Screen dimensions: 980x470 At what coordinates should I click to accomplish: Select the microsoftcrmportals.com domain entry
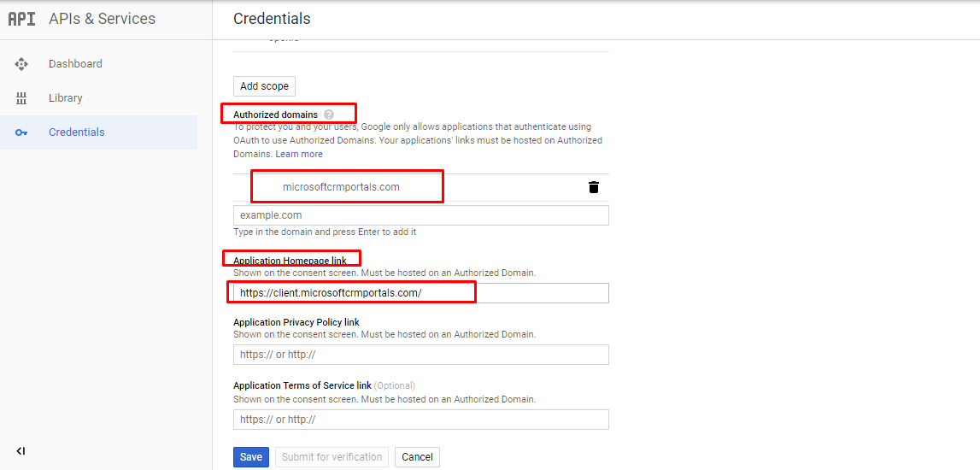[x=341, y=187]
